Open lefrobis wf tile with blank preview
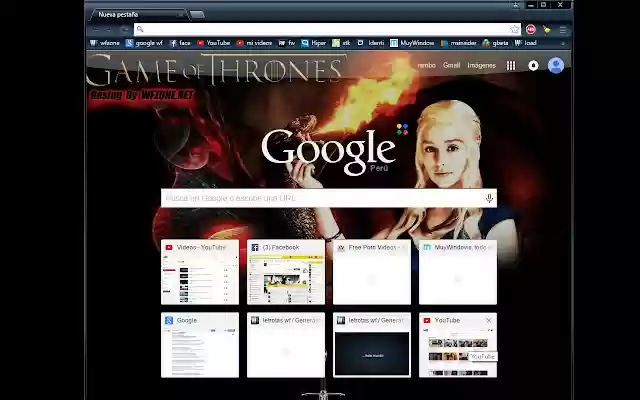 [286, 345]
